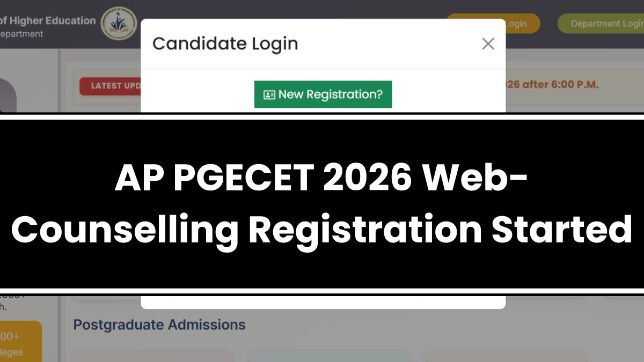Screen dimensions: 644x362
Task: Open the New Registration? button
Action: 323,94
